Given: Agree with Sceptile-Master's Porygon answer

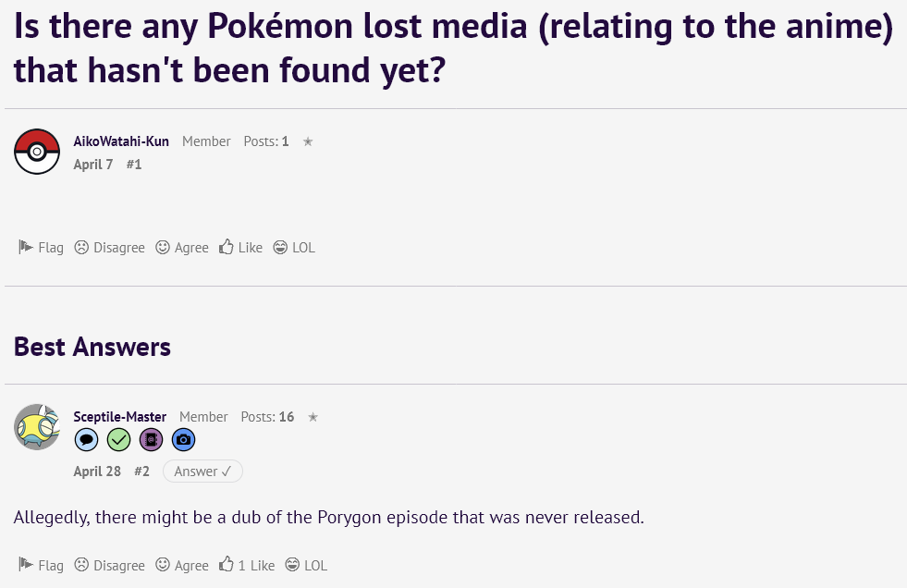Looking at the screenshot, I should 182,565.
